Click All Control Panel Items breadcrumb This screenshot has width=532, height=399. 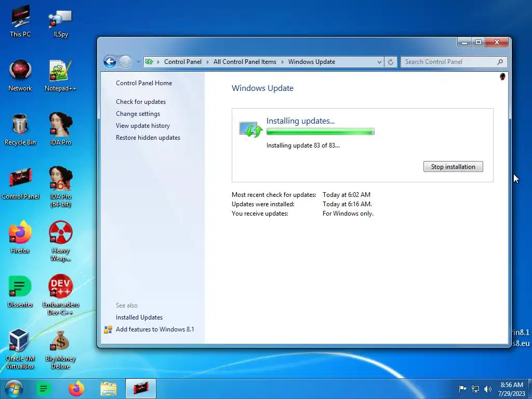pyautogui.click(x=245, y=62)
